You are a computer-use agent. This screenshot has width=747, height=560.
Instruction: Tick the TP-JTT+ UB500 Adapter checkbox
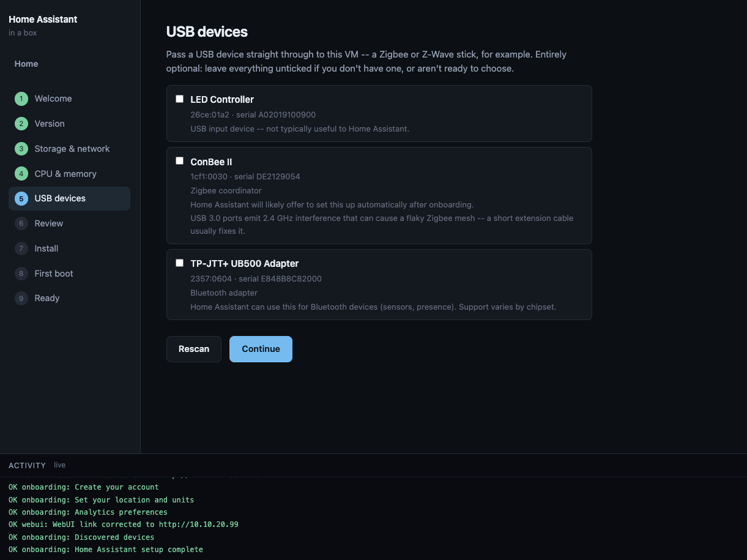coord(180,263)
